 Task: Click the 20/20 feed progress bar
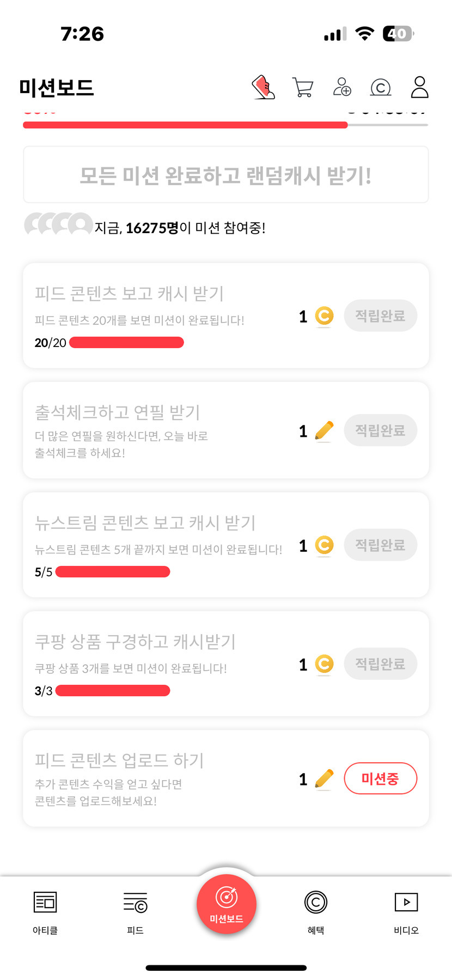pyautogui.click(x=126, y=343)
